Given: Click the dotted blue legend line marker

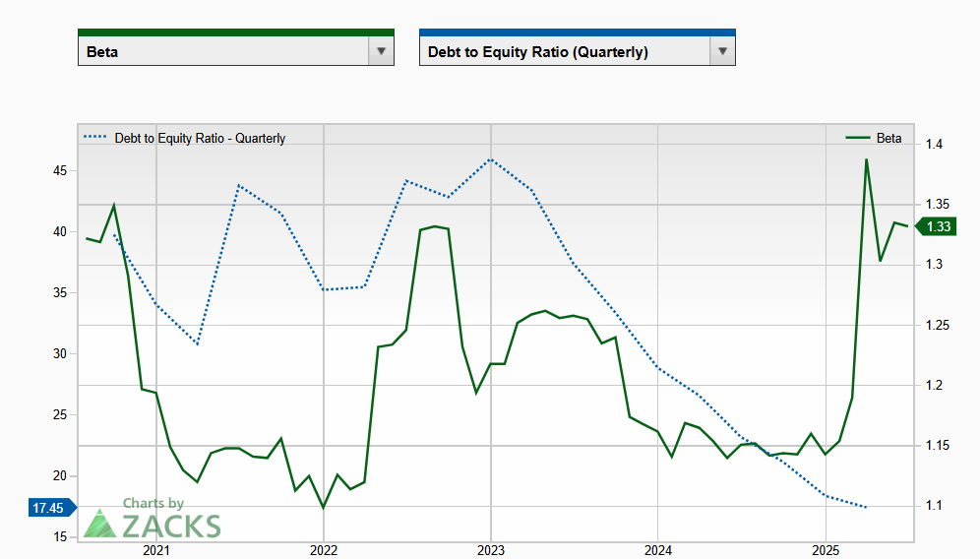Looking at the screenshot, I should (96, 138).
